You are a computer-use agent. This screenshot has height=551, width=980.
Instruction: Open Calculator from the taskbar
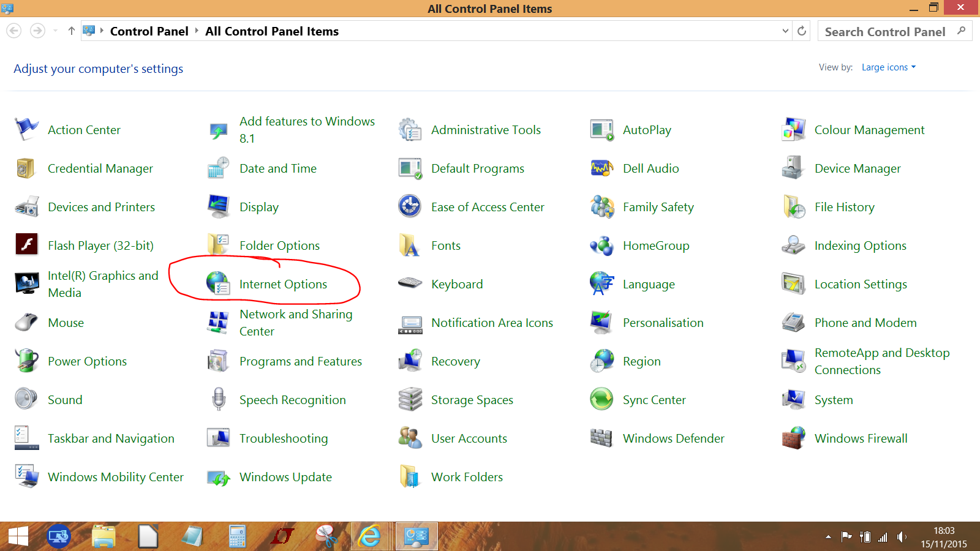click(x=237, y=537)
